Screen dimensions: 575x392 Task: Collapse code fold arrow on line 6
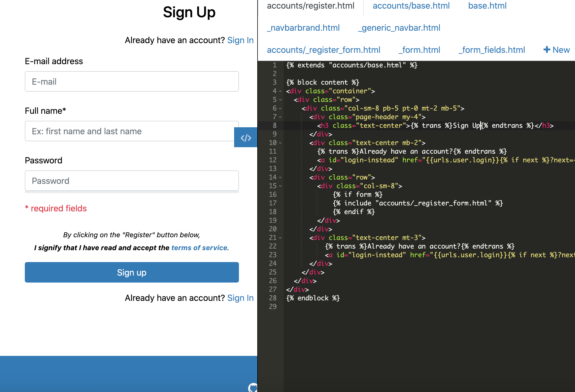[x=280, y=109]
